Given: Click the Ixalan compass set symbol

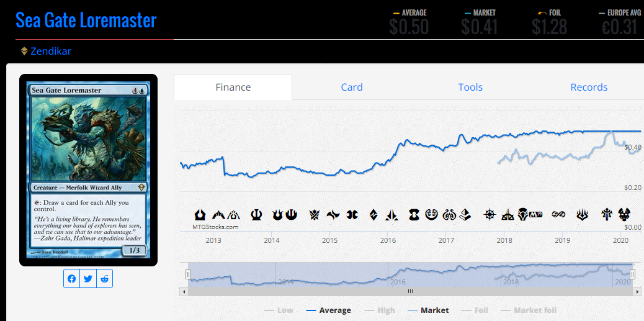Looking at the screenshot, I should [x=490, y=215].
